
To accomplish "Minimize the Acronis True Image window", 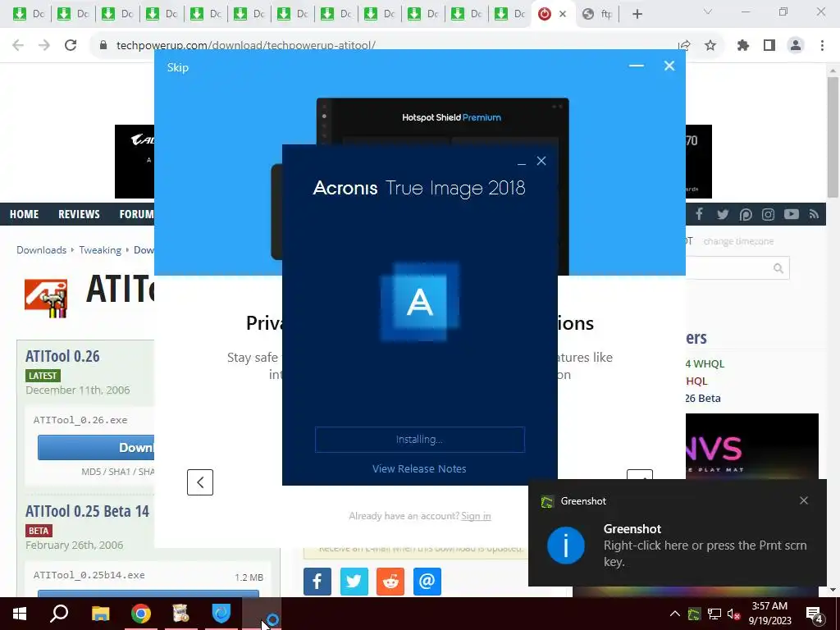I will click(521, 162).
